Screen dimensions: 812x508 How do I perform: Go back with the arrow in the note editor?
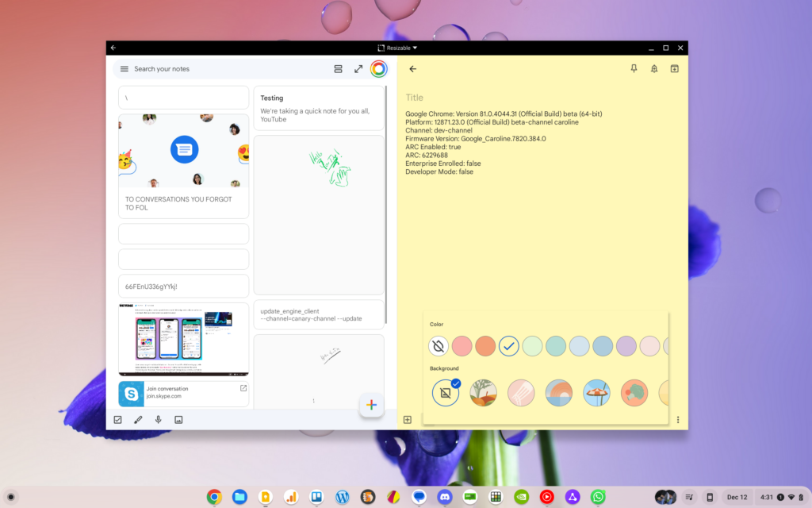(412, 68)
